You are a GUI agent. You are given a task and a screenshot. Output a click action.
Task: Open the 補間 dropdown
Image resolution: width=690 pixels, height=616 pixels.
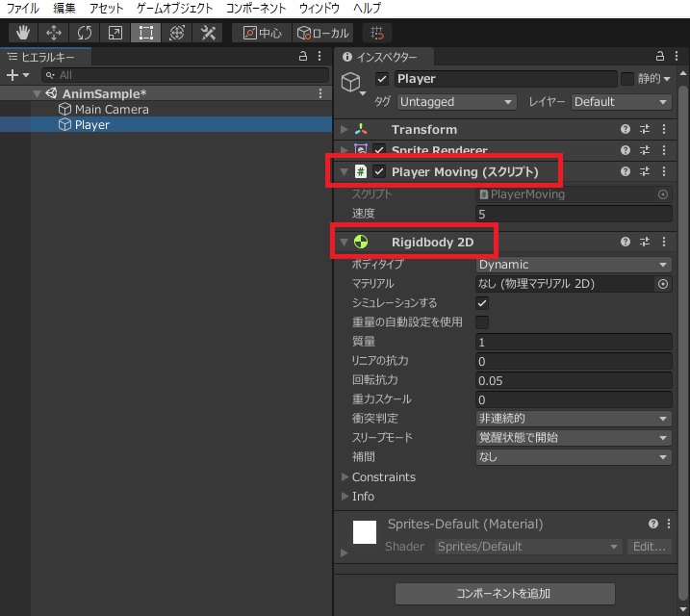(x=574, y=457)
